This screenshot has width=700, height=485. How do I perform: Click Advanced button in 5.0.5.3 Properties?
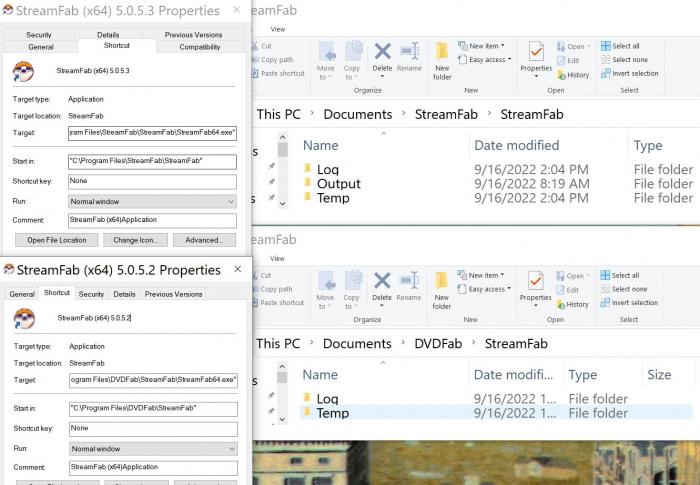[204, 240]
